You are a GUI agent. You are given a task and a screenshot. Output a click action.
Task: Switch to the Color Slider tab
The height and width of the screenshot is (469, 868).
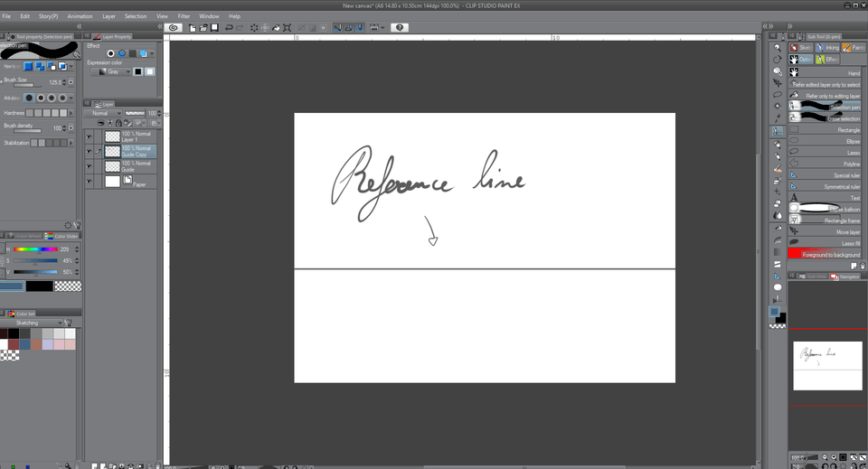pos(67,236)
